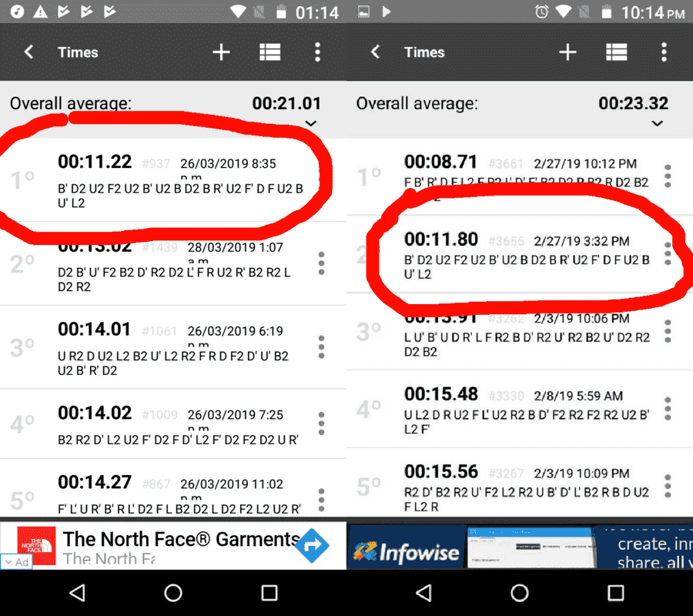Select the 00:14.01 time entry
The height and width of the screenshot is (616, 693).
[x=172, y=347]
